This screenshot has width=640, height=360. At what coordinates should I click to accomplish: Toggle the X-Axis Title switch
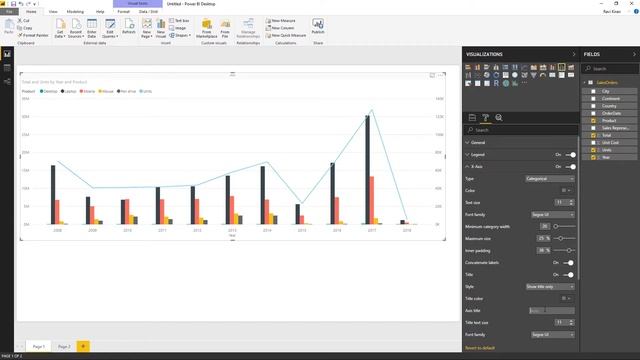pos(569,275)
